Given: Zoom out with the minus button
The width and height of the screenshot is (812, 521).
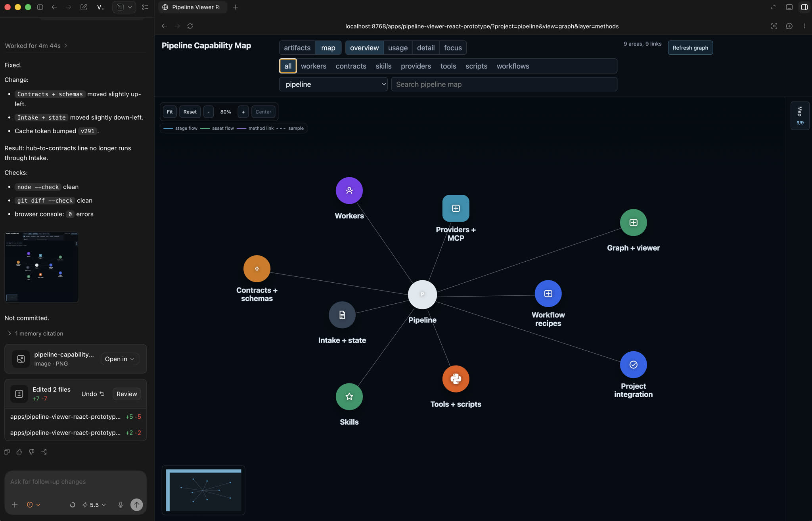Looking at the screenshot, I should click(x=209, y=112).
